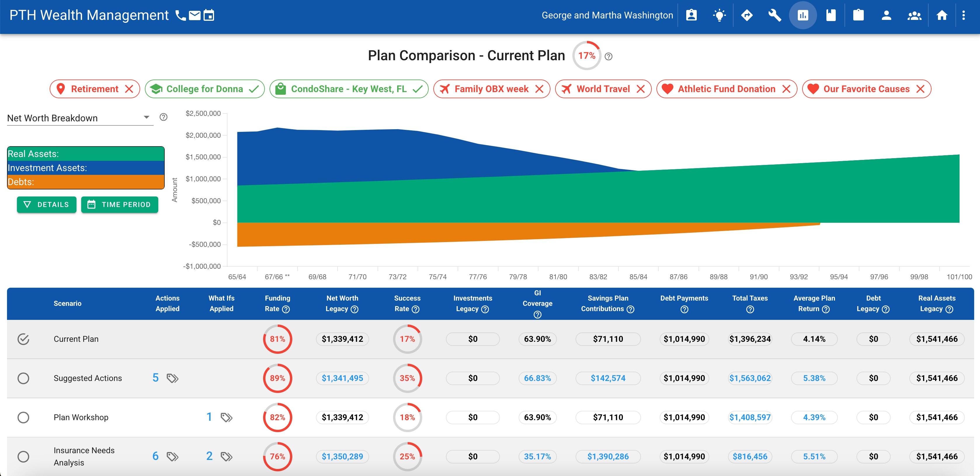Click the DETAILS button
Screen dimensions: 980x476
pos(46,204)
